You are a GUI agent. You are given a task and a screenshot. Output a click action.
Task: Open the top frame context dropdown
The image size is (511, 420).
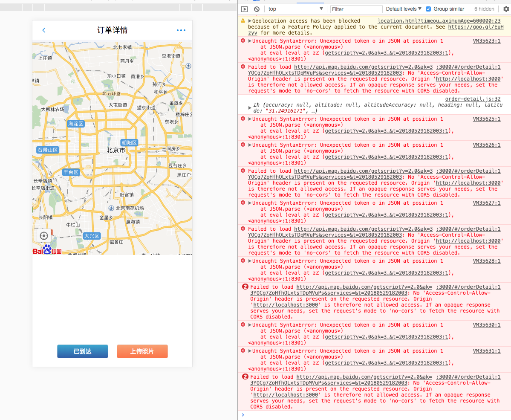[294, 9]
